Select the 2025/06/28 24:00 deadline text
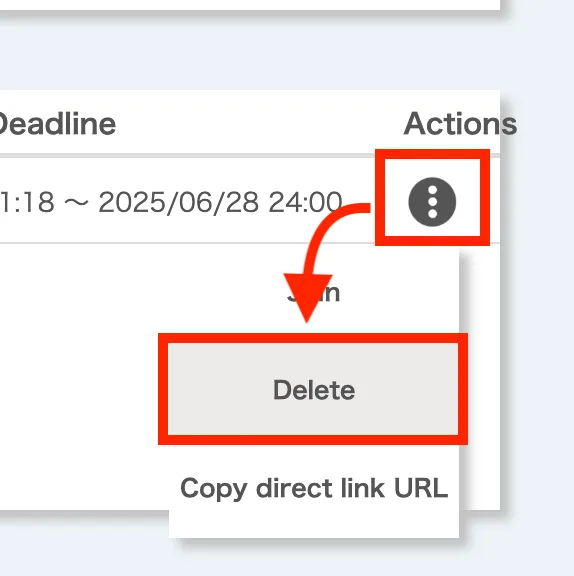Viewport: 574px width, 576px height. point(220,202)
